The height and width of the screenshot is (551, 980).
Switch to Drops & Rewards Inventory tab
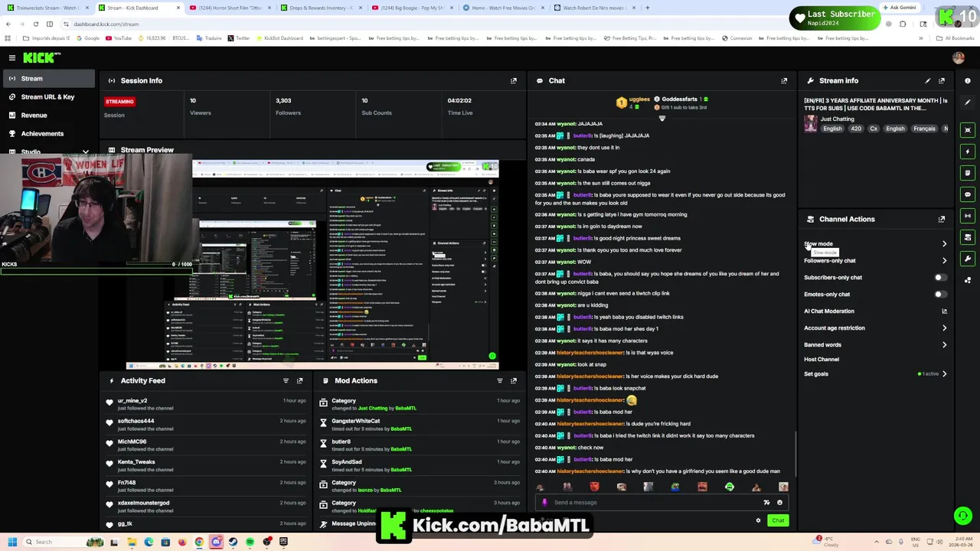[x=320, y=8]
